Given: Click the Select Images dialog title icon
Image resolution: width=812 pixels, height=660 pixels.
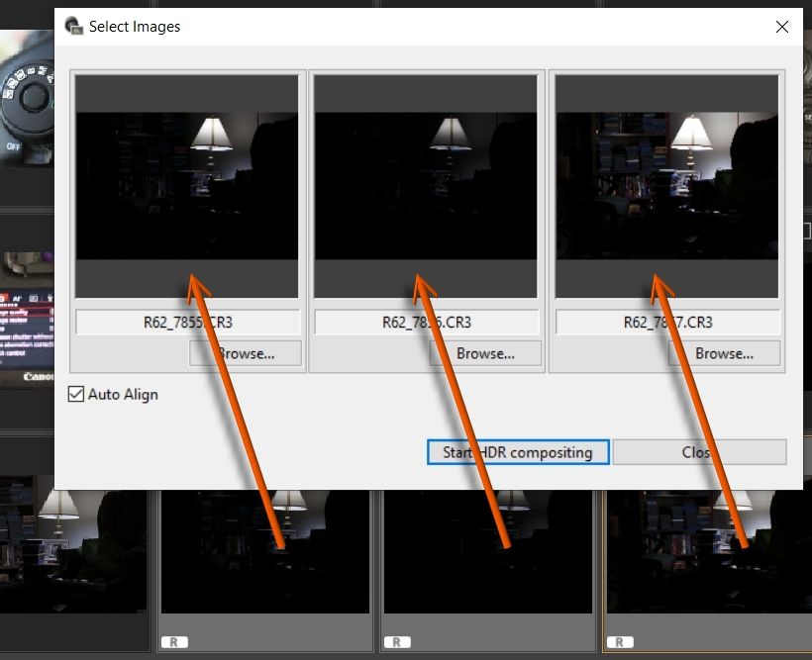Looking at the screenshot, I should [x=73, y=27].
